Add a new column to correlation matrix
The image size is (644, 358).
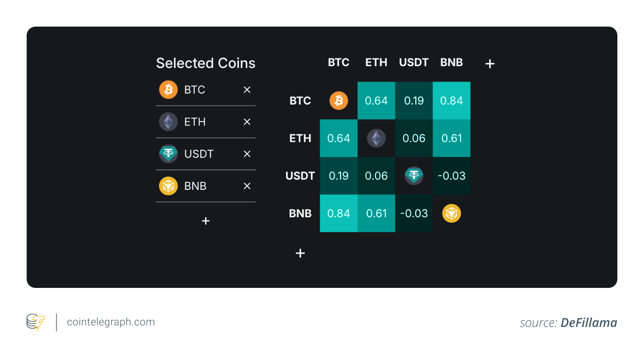(x=489, y=64)
